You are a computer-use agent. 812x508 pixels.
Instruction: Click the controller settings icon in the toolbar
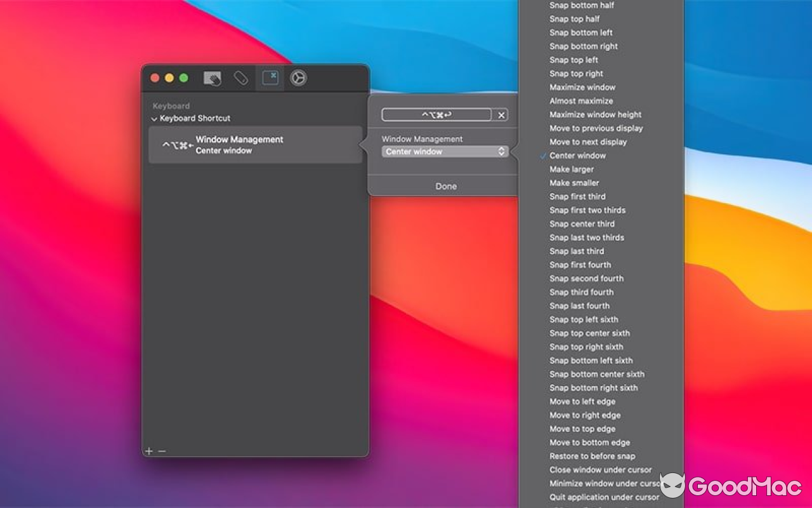(x=298, y=77)
